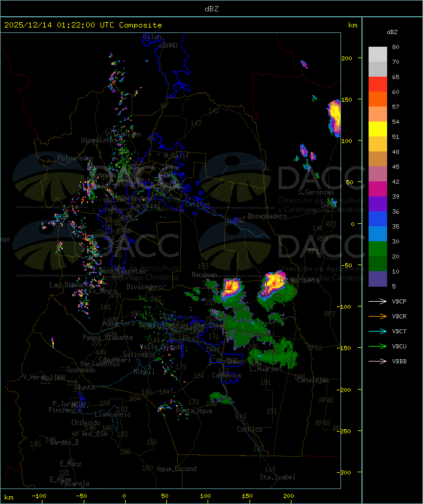
Task: Click the Lag.Diamante place label
Action: click(x=71, y=285)
